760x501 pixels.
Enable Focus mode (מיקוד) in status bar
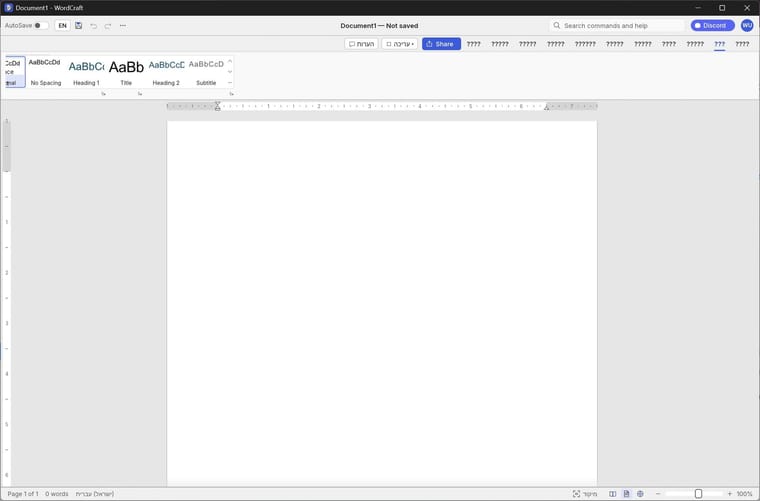click(x=585, y=494)
